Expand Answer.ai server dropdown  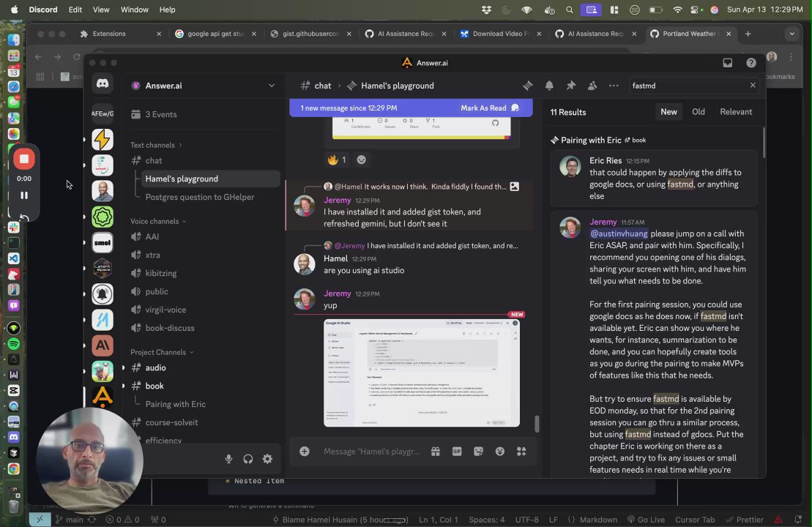[x=272, y=86]
